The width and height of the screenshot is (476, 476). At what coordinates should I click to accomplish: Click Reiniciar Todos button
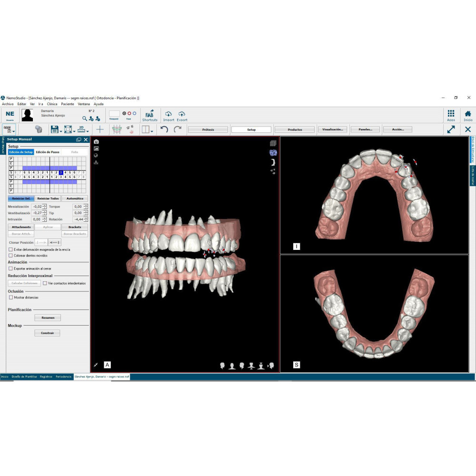tap(48, 198)
